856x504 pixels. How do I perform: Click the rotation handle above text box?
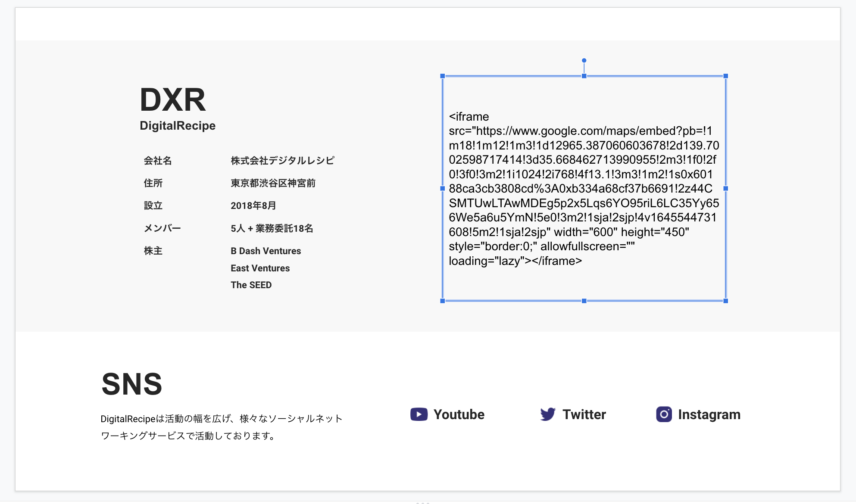[584, 61]
